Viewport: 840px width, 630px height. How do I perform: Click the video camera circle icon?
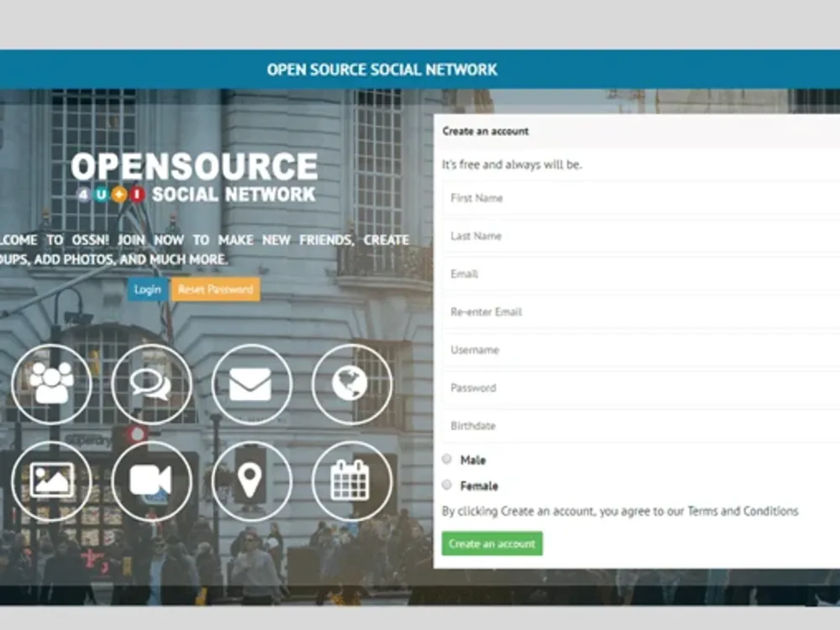click(151, 481)
